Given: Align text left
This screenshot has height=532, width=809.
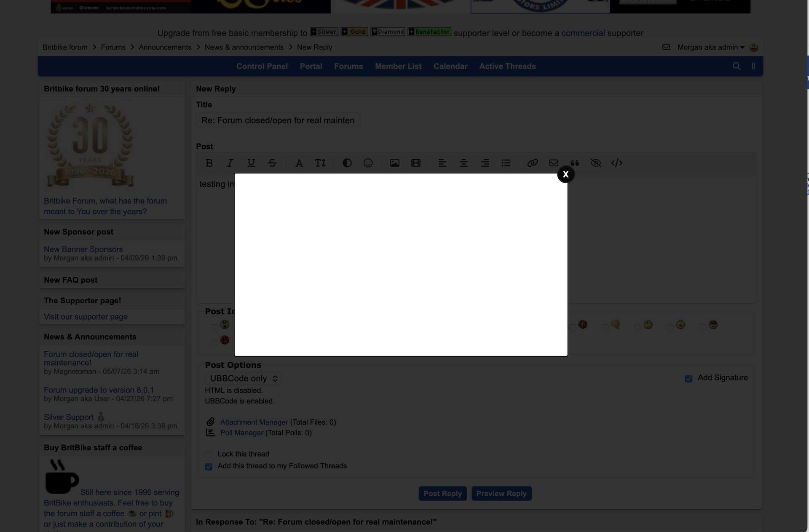Looking at the screenshot, I should coord(442,163).
